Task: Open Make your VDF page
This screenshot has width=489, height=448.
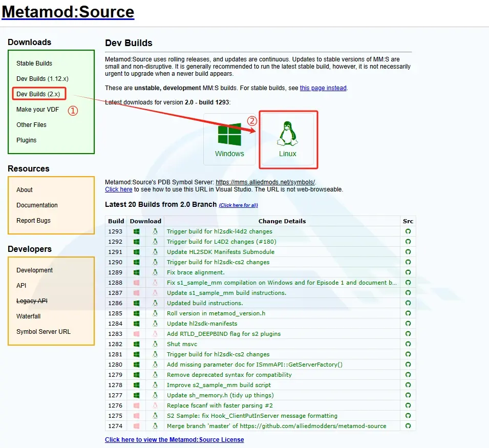Action: [x=37, y=110]
